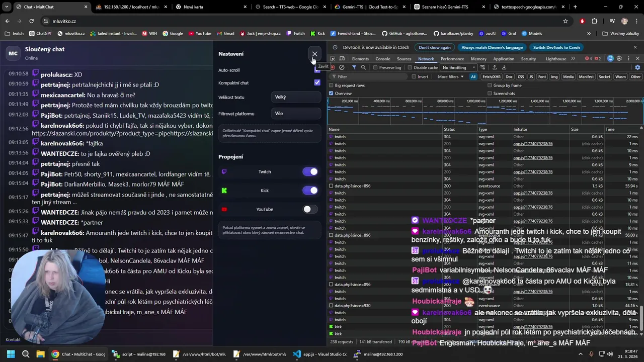Enable Big request rows checkbox
This screenshot has height=362, width=644.
(x=331, y=85)
